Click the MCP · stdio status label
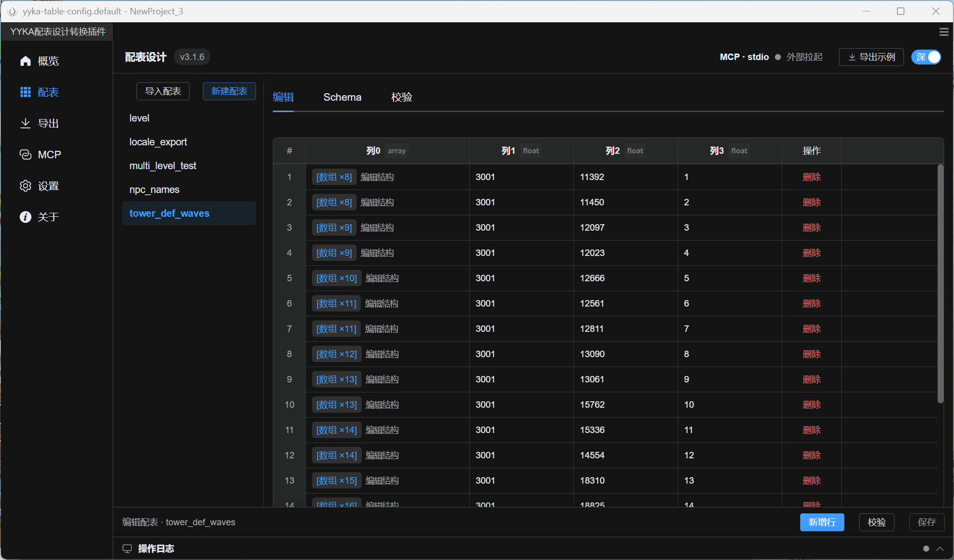This screenshot has height=560, width=954. coord(744,57)
